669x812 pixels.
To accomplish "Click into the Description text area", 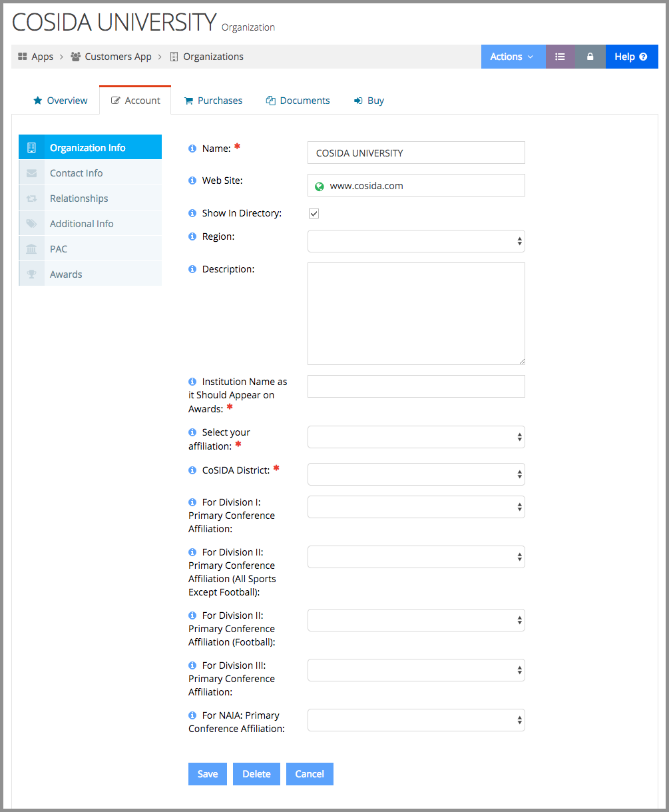I will (x=416, y=314).
